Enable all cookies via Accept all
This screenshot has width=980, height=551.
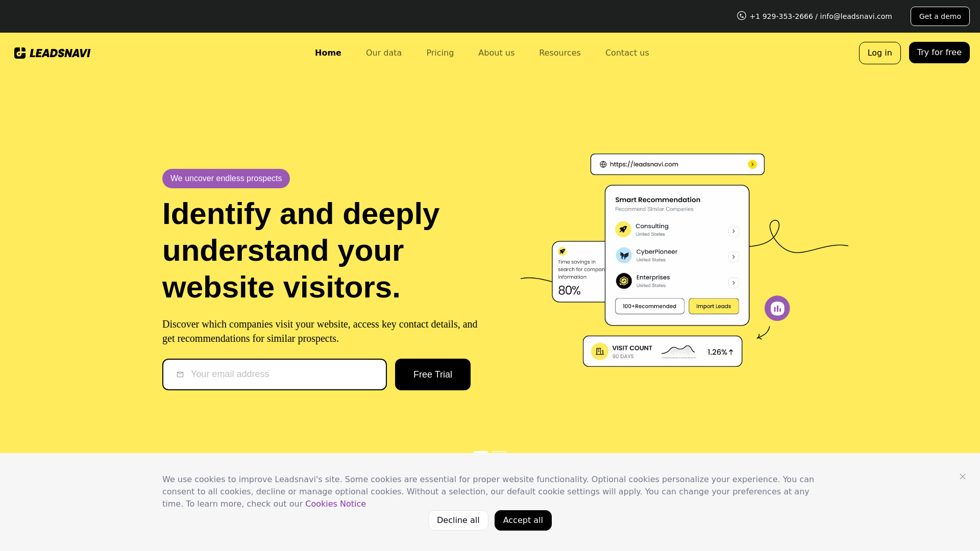(x=523, y=520)
